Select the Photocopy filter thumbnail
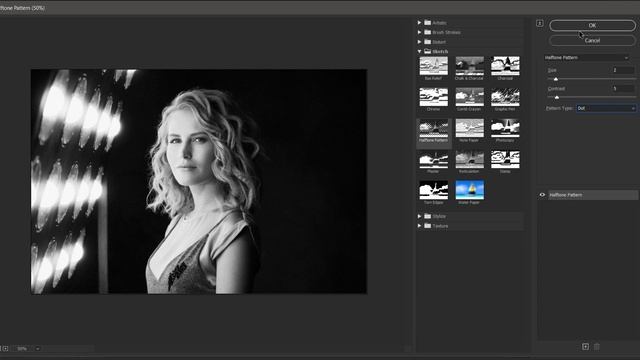Screen dimensions: 640x360 pyautogui.click(x=505, y=128)
